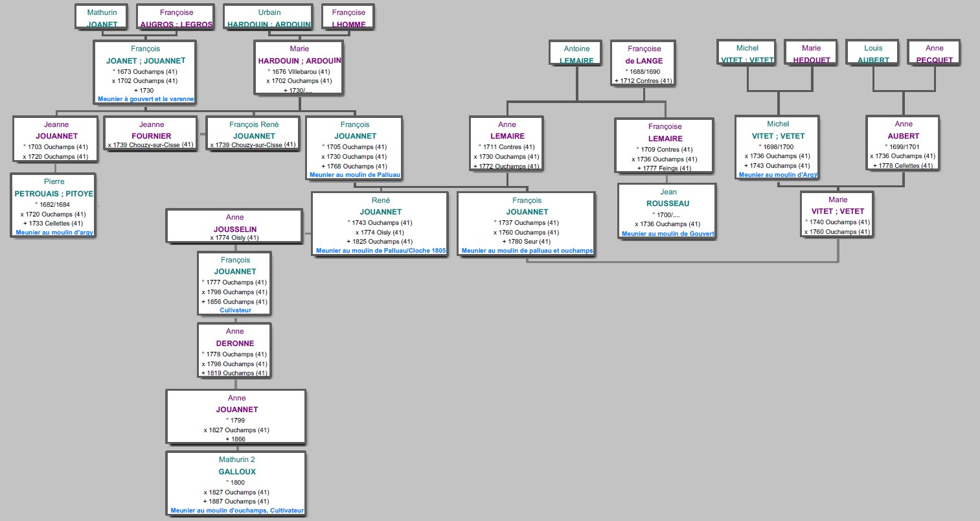The image size is (980, 521).
Task: Open Antoine LEMAIRE surname link
Action: point(576,61)
